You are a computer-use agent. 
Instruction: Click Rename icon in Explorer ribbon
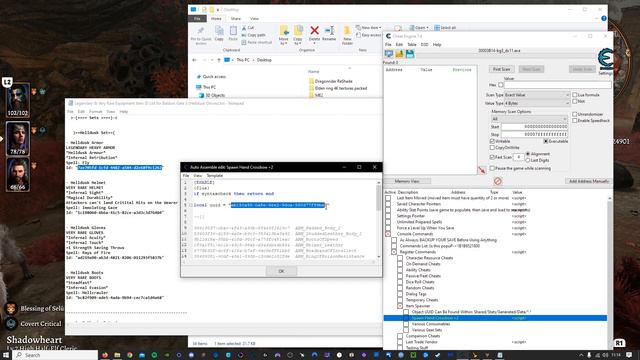coord(329,33)
